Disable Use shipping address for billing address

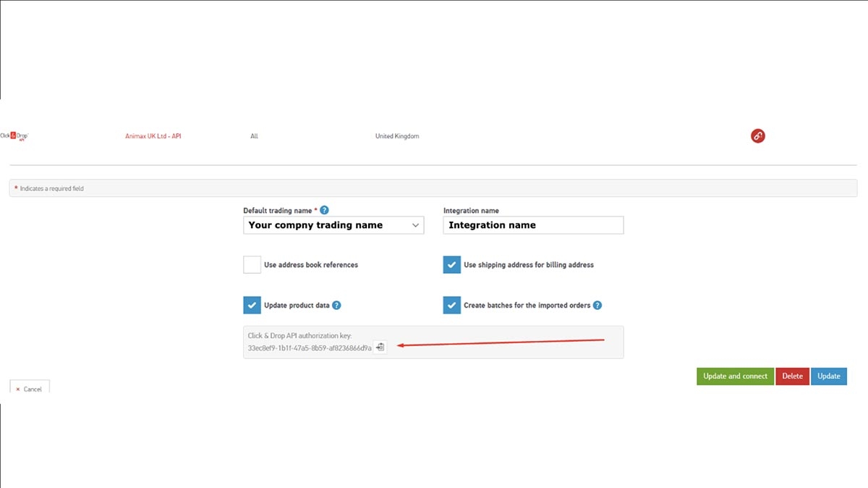point(451,264)
